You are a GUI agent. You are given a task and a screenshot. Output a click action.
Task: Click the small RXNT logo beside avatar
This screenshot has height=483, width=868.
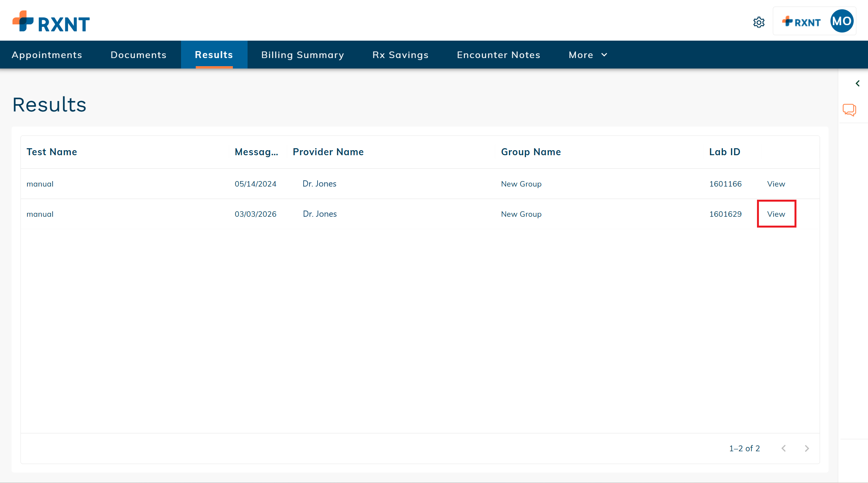[801, 22]
